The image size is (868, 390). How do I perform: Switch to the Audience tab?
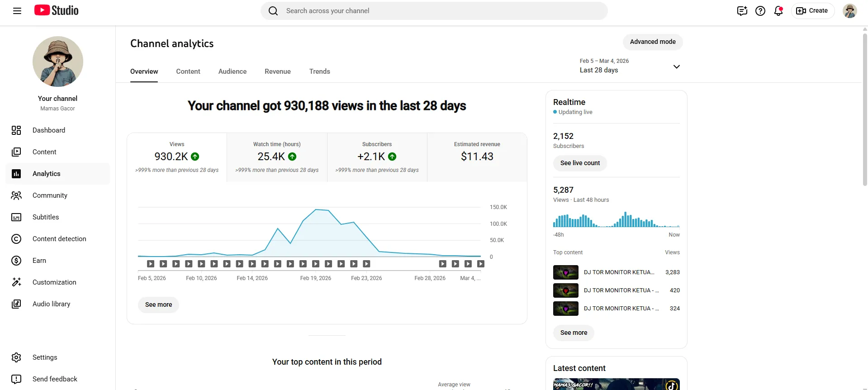[x=232, y=71]
